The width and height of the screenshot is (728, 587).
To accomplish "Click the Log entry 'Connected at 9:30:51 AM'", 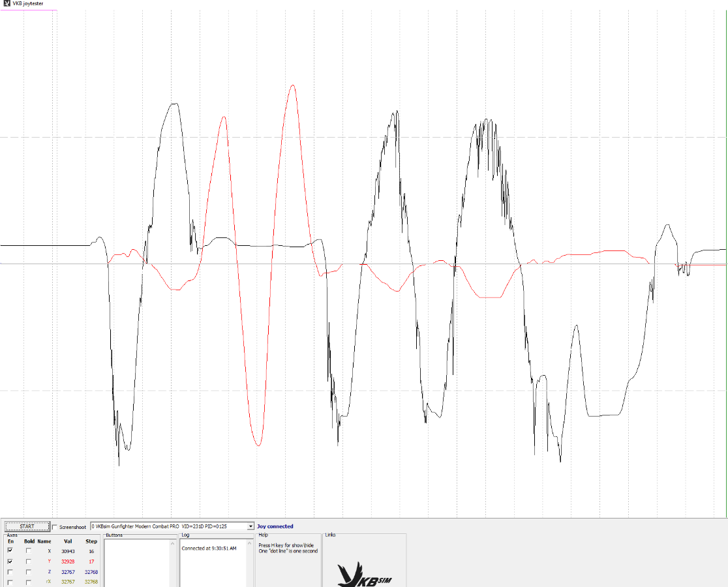I will [x=209, y=549].
